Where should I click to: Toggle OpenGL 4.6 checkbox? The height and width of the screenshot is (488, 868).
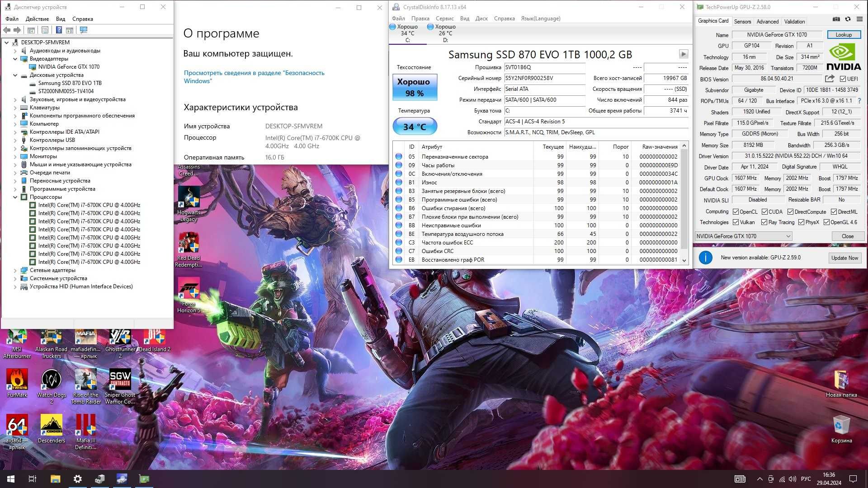coord(826,222)
